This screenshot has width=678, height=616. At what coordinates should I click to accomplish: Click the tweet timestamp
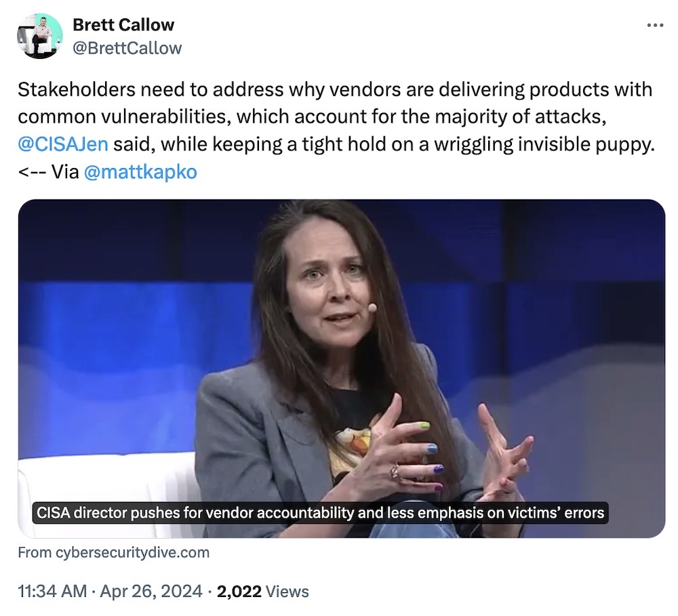point(51,590)
